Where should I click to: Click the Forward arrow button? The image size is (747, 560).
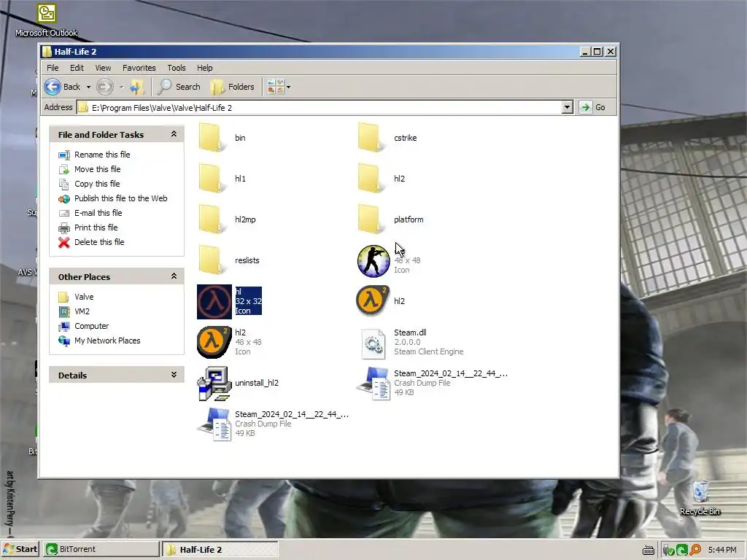click(105, 87)
